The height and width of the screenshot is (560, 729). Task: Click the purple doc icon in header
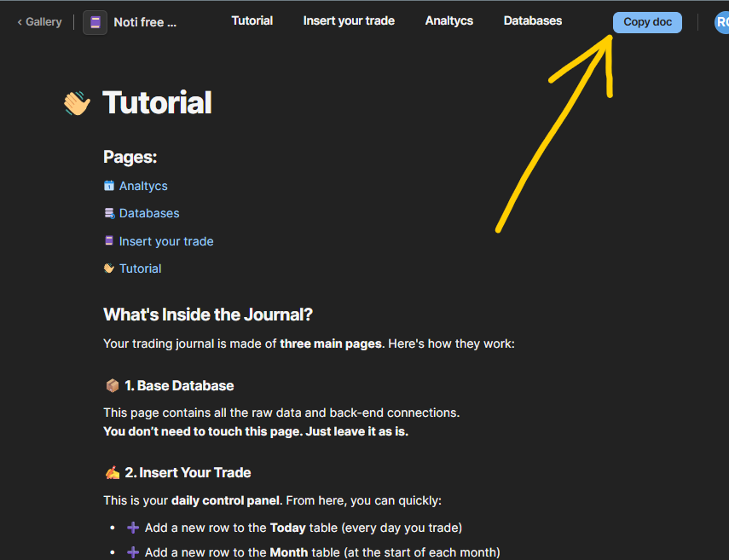coord(95,22)
